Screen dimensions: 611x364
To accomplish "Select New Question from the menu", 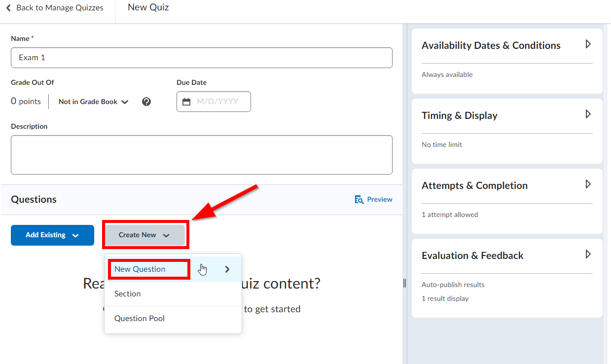I will pos(141,269).
